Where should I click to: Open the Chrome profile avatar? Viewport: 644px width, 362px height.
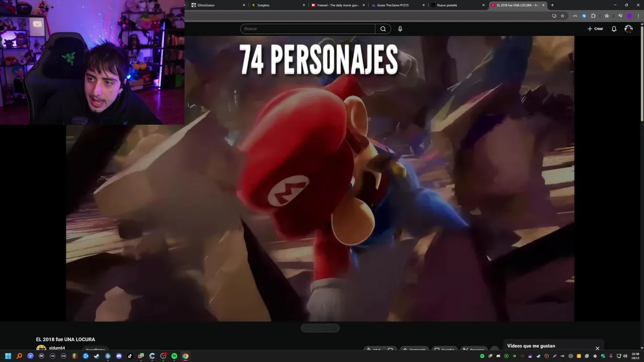coord(629,16)
